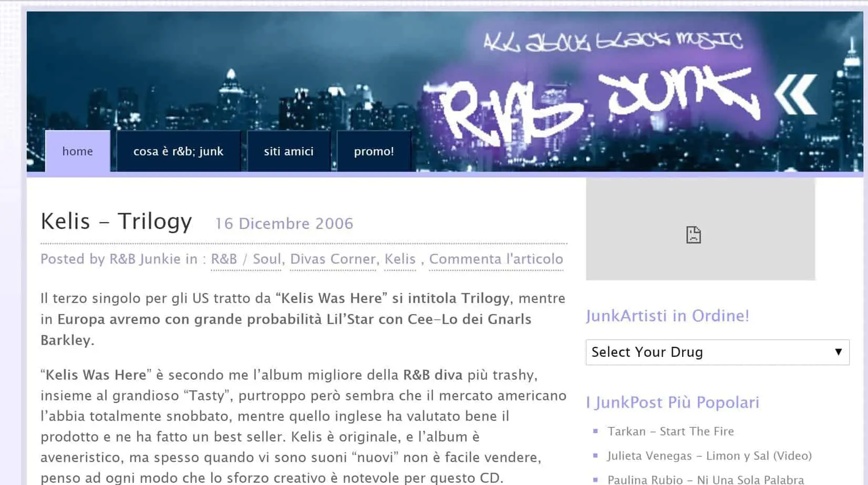
Task: Open the Kelis category link
Action: (400, 259)
